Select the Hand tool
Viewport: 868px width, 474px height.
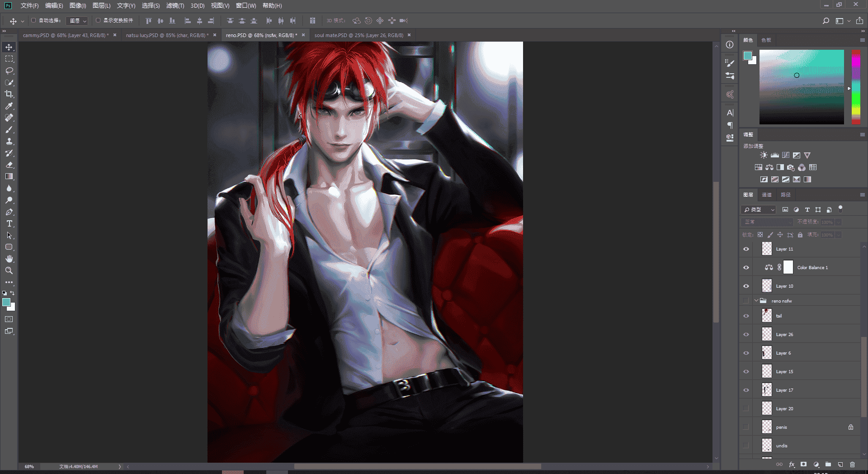[9, 259]
